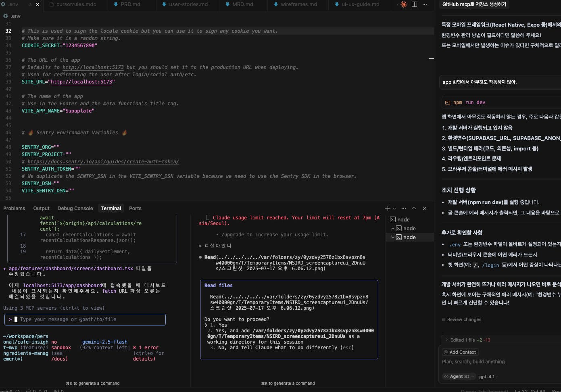Click the Gemini message input field

(x=85, y=319)
